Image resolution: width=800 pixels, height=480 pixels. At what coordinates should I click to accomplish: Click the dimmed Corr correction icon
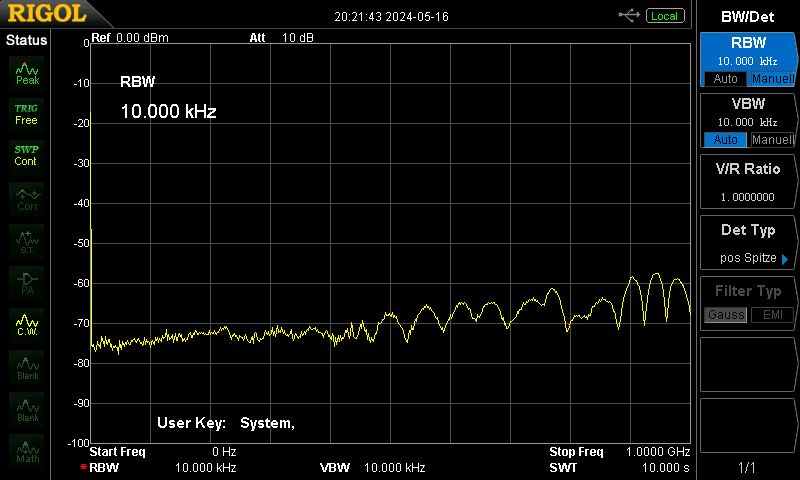[27, 199]
